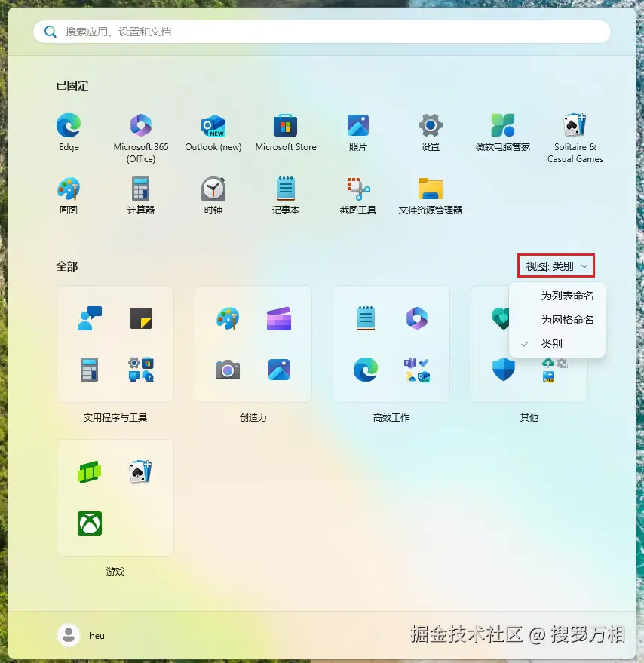Image resolution: width=644 pixels, height=663 pixels.
Task: Open the 视图: 类别 dropdown
Action: 556,266
